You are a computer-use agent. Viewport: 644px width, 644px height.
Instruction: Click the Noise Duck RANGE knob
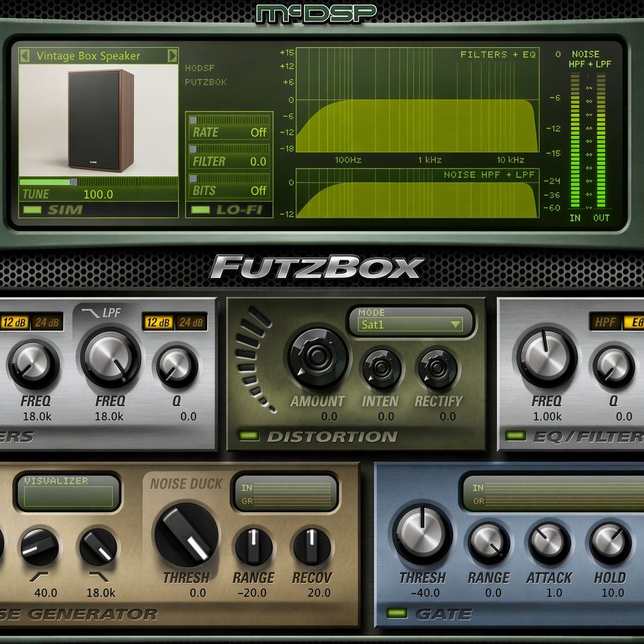(254, 547)
